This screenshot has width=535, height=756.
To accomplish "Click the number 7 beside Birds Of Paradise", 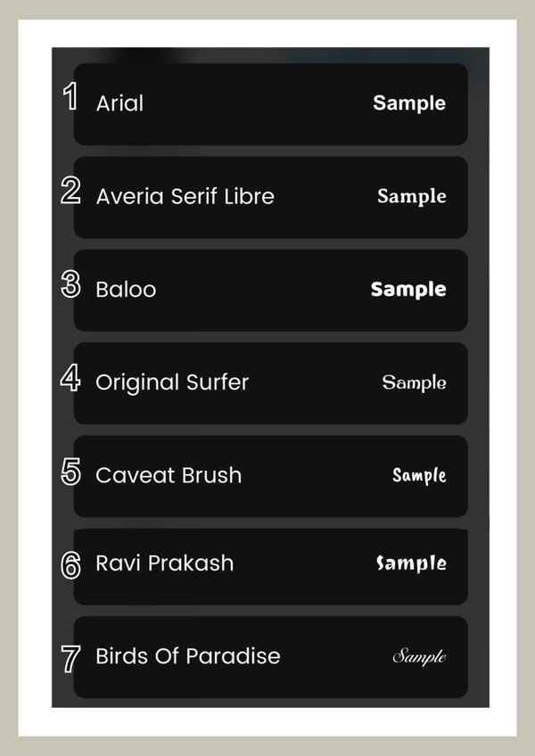I will pyautogui.click(x=70, y=659).
